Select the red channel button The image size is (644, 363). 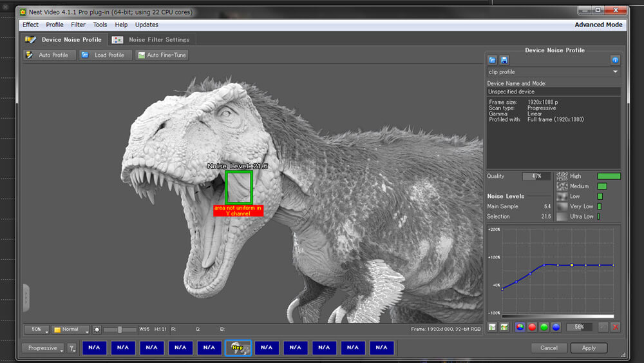(532, 328)
